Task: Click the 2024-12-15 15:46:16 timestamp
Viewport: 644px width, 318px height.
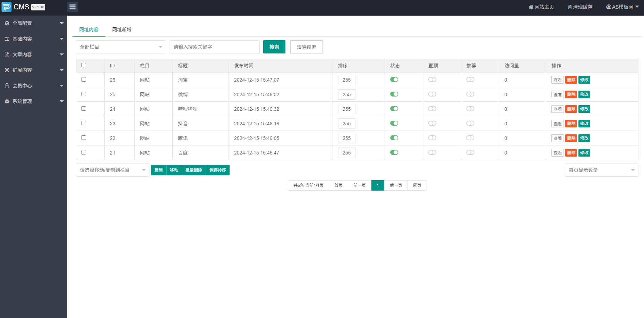Action: 257,124
